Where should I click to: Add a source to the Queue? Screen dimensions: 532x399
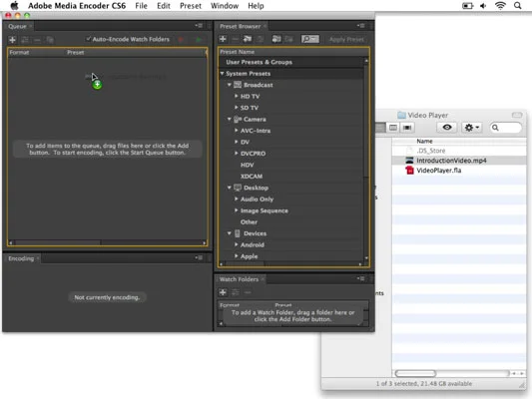click(13, 40)
